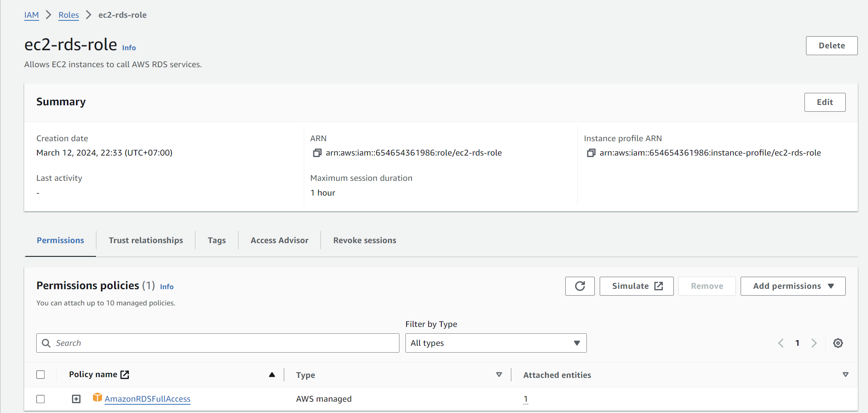
Task: Click the 'AWS managed' type cell
Action: click(324, 399)
